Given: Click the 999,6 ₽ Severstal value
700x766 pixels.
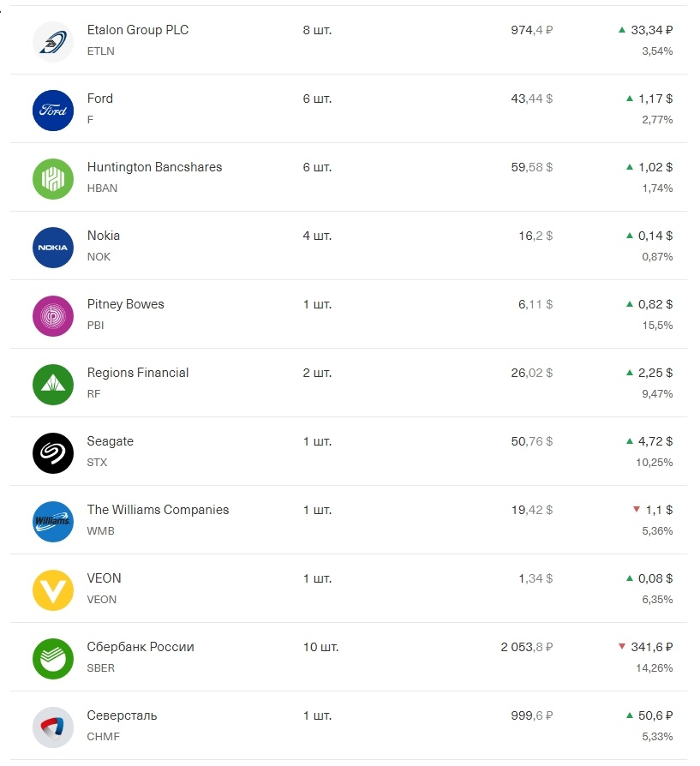Looking at the screenshot, I should [532, 715].
